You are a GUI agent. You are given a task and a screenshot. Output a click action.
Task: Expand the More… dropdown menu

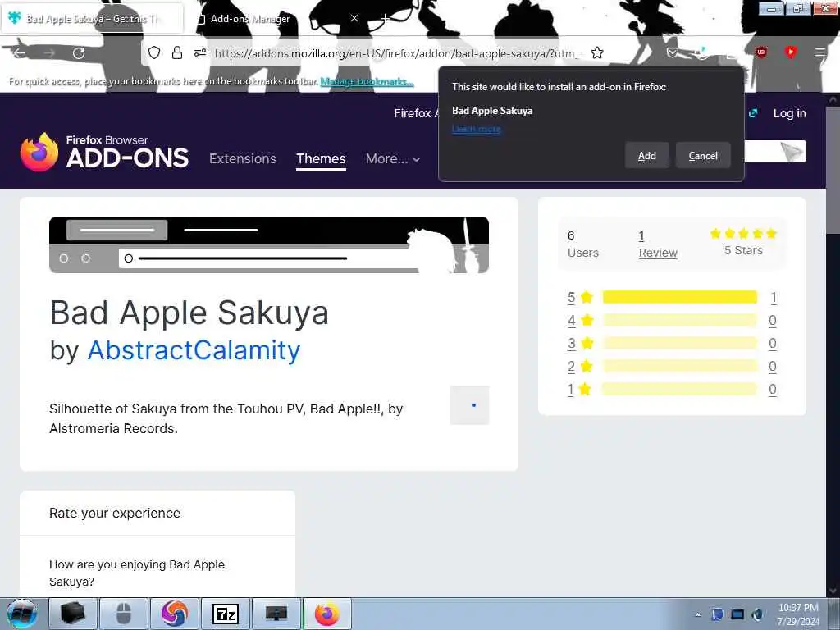click(x=393, y=158)
